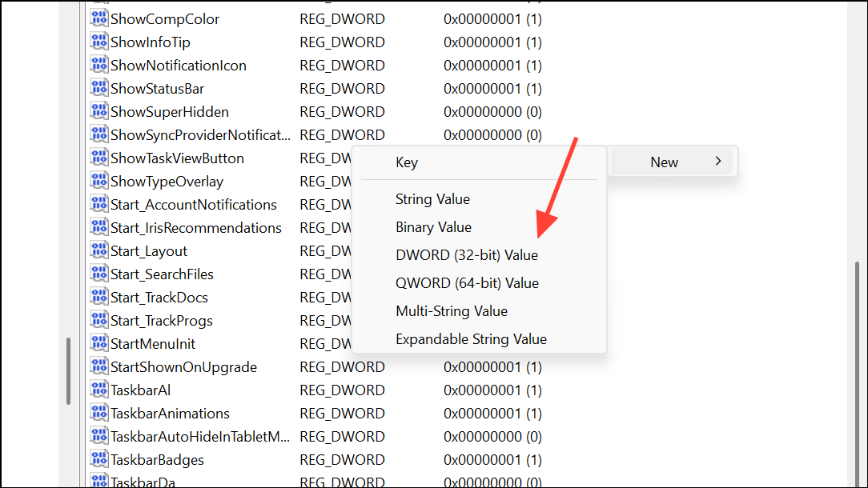Select the TaskbarAnimations DWORD icon
The height and width of the screenshot is (488, 868).
(x=98, y=413)
